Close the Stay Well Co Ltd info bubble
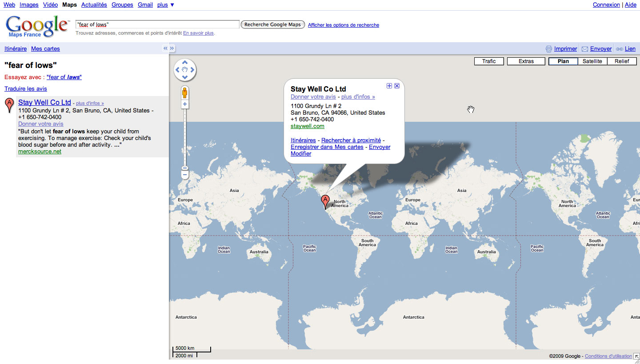This screenshot has height=364, width=640. coord(397,86)
